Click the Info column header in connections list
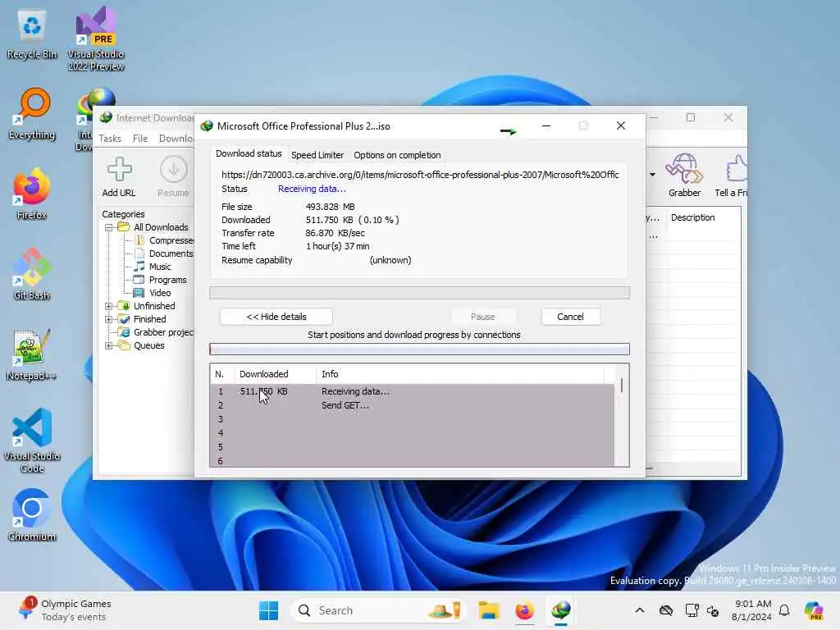 tap(461, 374)
